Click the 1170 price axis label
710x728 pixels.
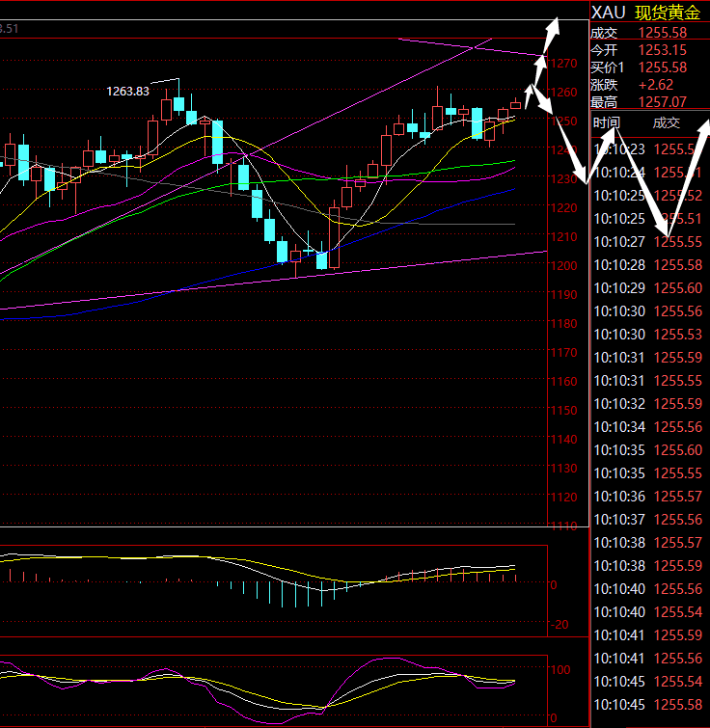coord(563,352)
